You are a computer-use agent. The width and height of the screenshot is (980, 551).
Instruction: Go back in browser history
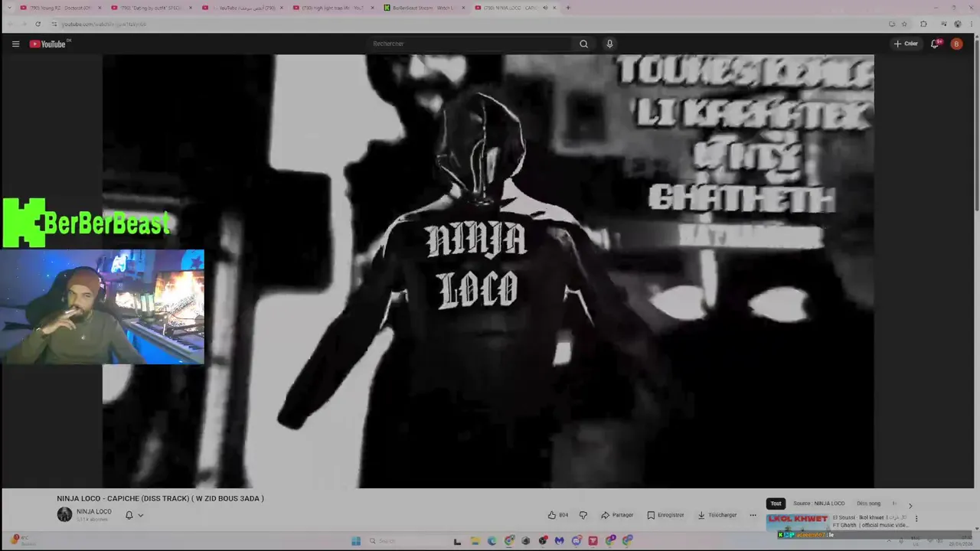10,24
